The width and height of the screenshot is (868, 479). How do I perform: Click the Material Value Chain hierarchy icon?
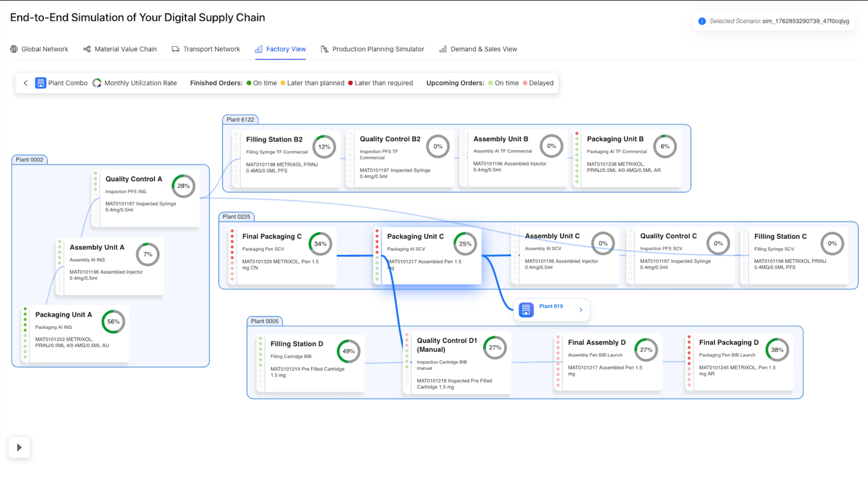click(x=87, y=49)
